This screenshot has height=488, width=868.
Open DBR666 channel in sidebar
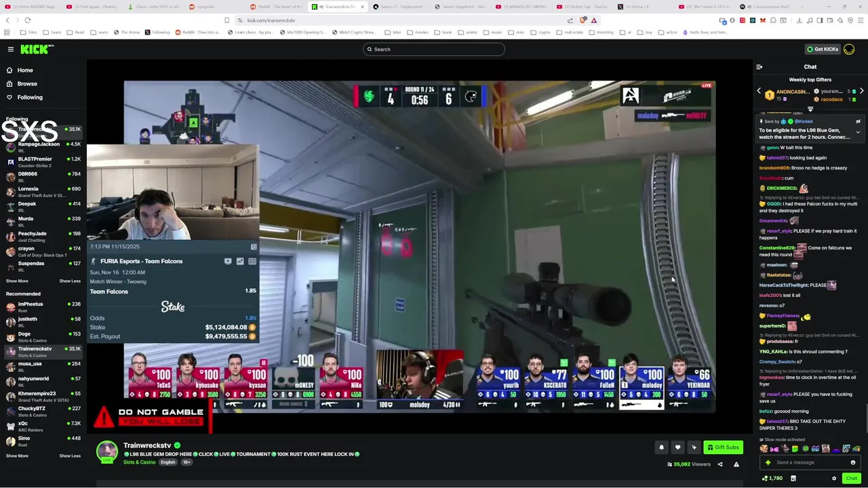[43, 176]
